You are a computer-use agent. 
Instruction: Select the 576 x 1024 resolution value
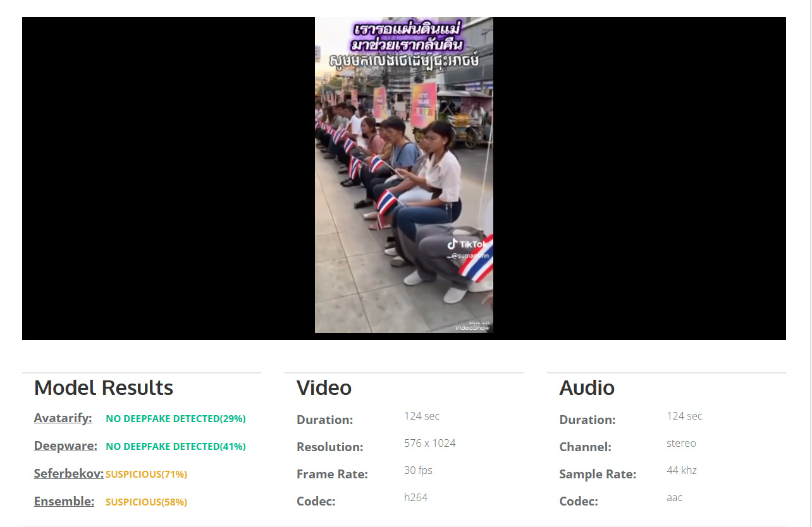click(x=429, y=443)
